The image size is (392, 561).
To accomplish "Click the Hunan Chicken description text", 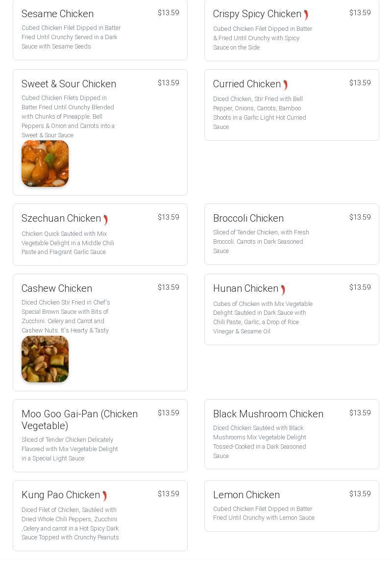I will [x=263, y=317].
